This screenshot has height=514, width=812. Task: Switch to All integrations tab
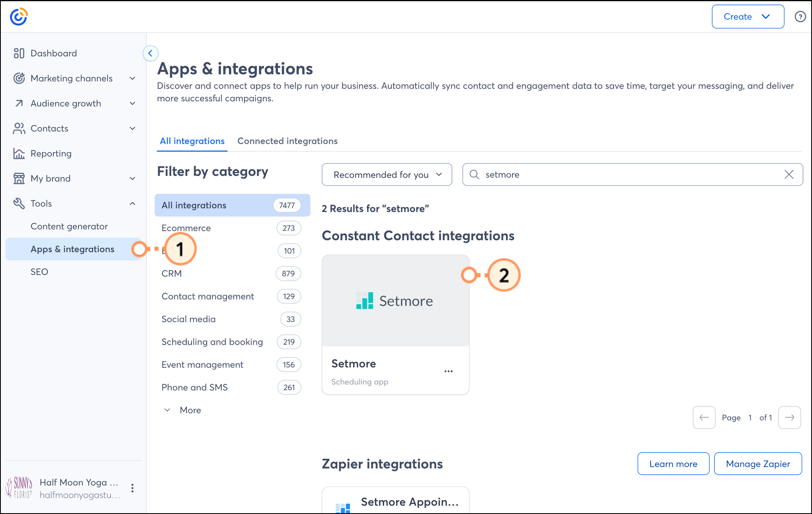click(192, 141)
